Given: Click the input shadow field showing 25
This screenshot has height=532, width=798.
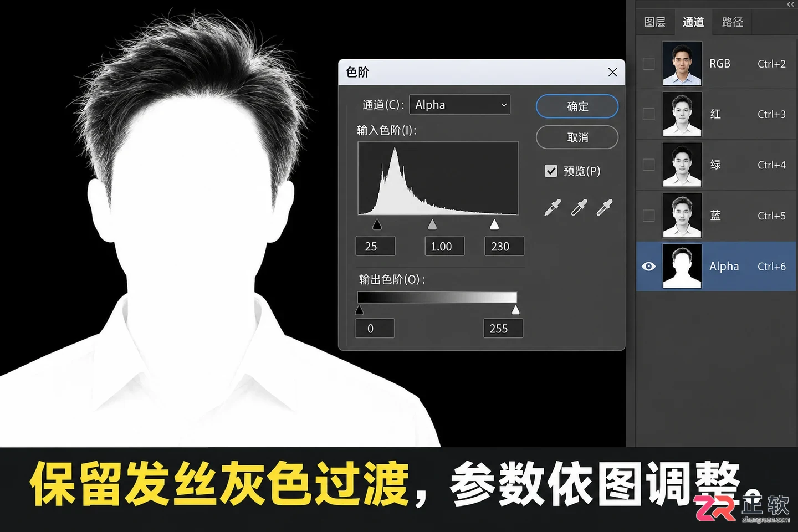Looking at the screenshot, I should point(375,246).
